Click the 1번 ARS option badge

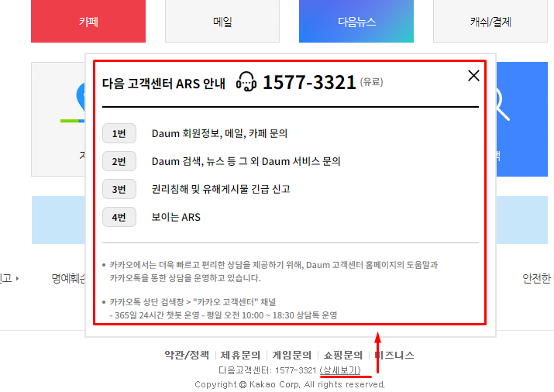pos(119,133)
